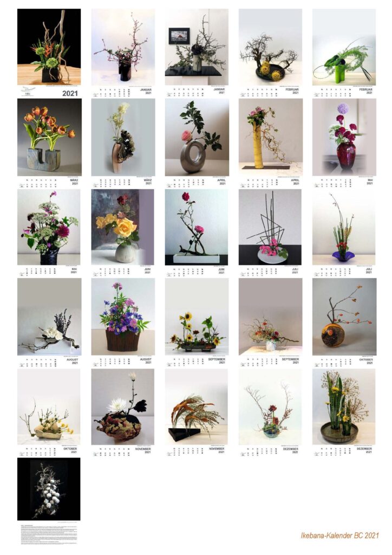This screenshot has height=555, width=392.
Task: Open the 2021 cover page thumbnail
Action: tap(49, 53)
